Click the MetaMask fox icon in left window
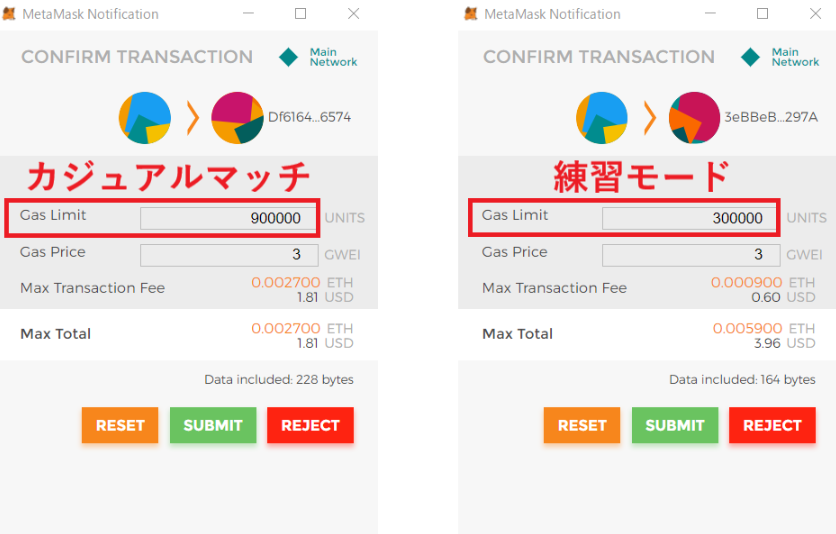The image size is (836, 534). click(x=9, y=14)
